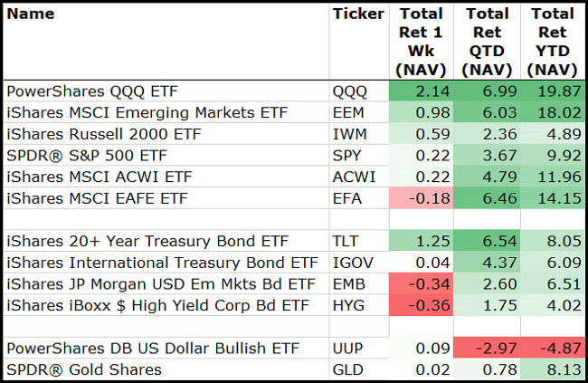The image size is (588, 383).
Task: Click the Total Ret QTD header
Action: (488, 41)
